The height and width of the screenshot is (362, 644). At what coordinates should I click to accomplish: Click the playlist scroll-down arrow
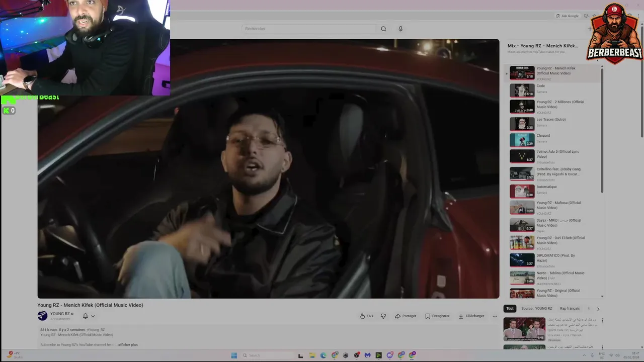pos(602,297)
